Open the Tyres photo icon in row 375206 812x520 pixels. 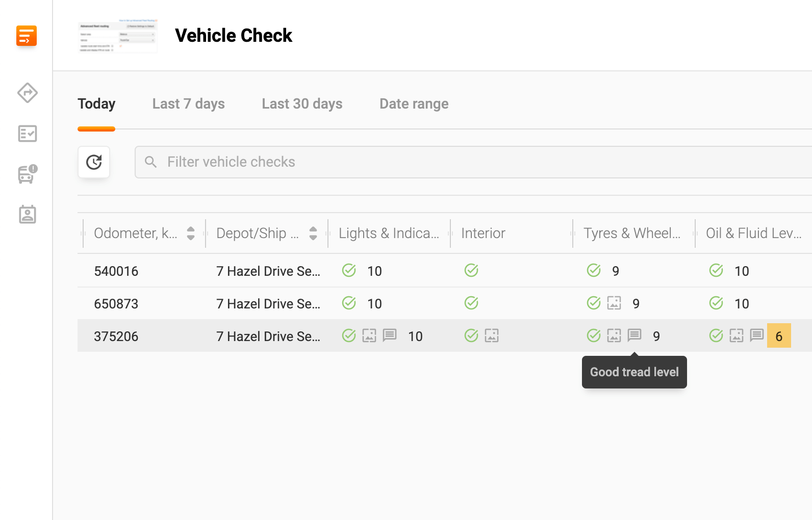tap(614, 335)
